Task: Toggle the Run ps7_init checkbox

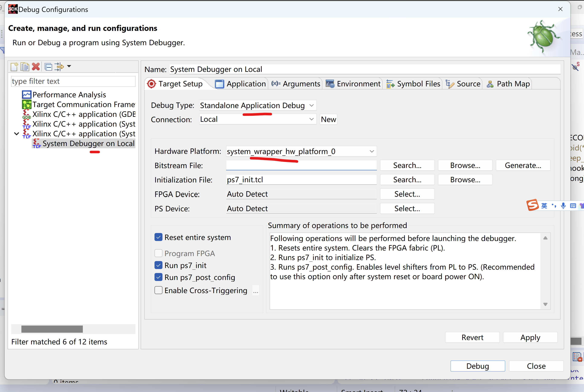Action: pos(158,265)
